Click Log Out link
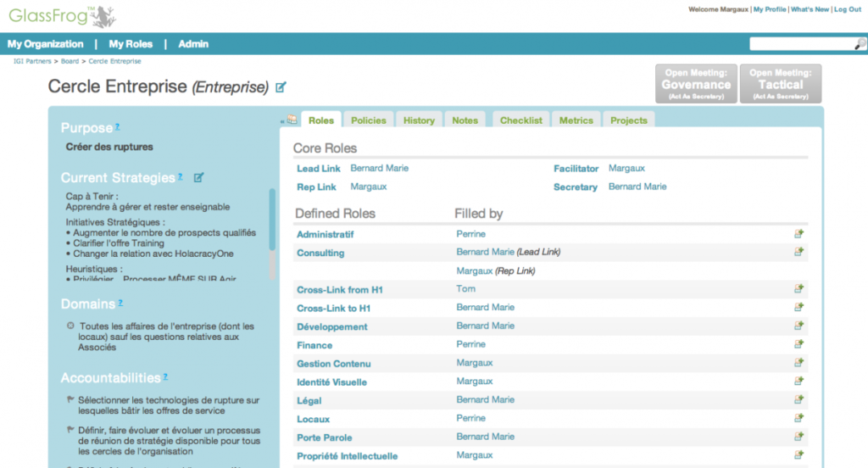Screen dimensions: 868x468 click(x=847, y=9)
